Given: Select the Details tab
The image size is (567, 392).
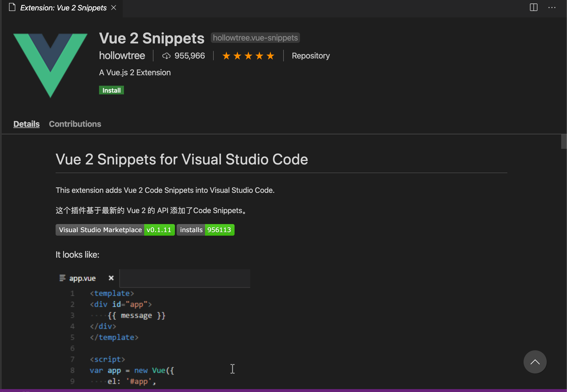Looking at the screenshot, I should click(x=26, y=124).
